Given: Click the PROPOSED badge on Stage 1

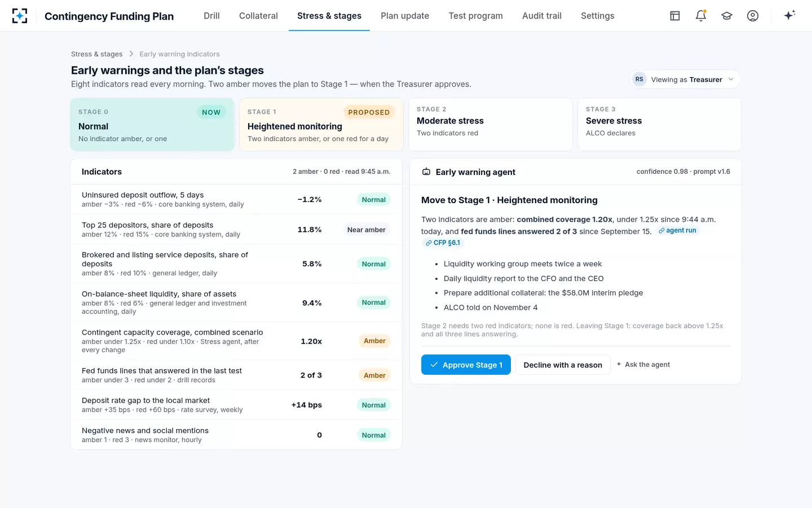Looking at the screenshot, I should point(369,112).
